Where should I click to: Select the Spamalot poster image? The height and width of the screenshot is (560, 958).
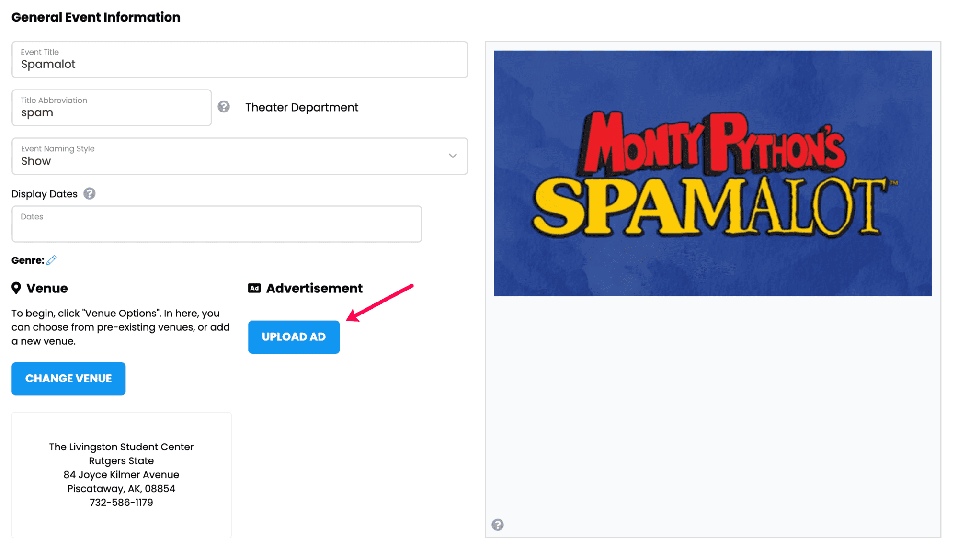(713, 173)
